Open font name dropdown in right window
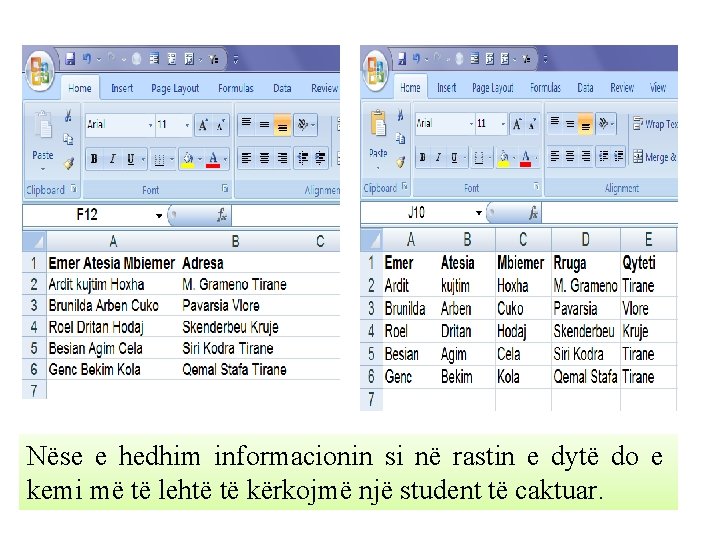720x540 pixels. [471, 124]
